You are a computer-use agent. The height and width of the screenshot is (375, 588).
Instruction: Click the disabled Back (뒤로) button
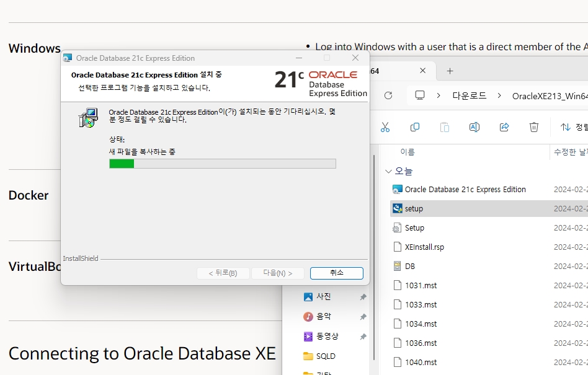tap(223, 273)
